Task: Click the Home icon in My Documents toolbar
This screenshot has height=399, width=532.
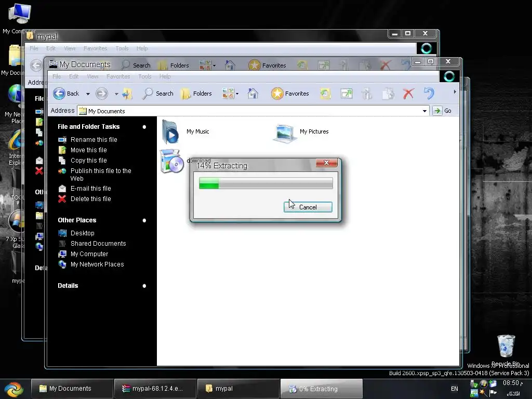Action: tap(253, 94)
